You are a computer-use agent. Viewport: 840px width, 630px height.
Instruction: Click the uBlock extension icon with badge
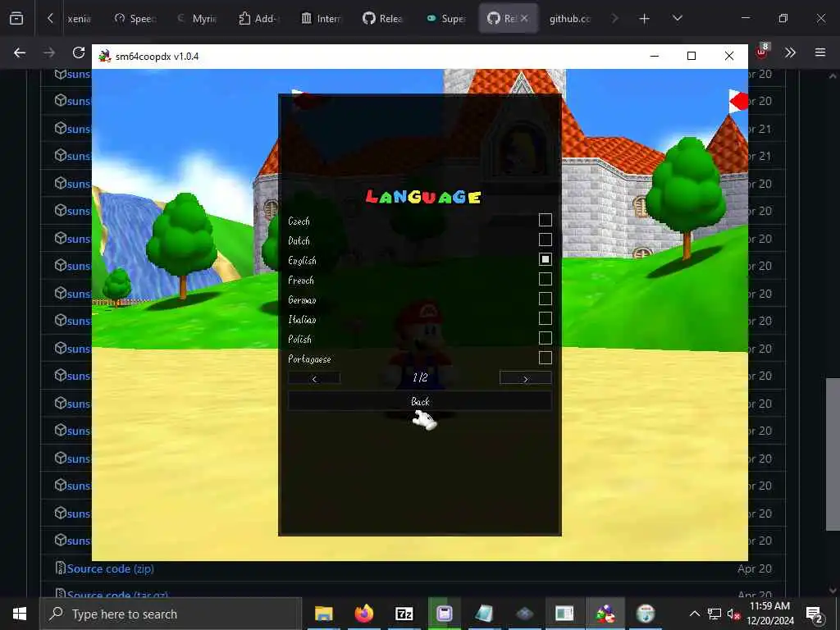(762, 52)
